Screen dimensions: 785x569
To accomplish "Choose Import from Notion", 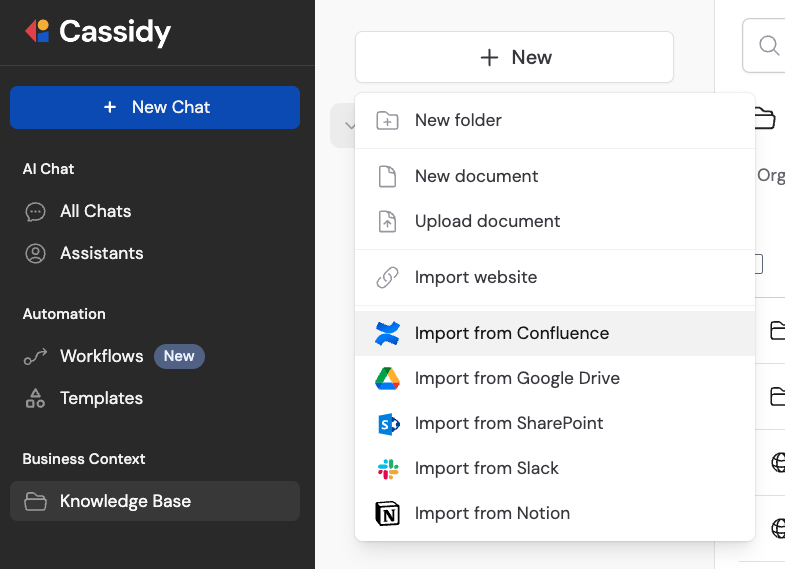I will click(555, 513).
